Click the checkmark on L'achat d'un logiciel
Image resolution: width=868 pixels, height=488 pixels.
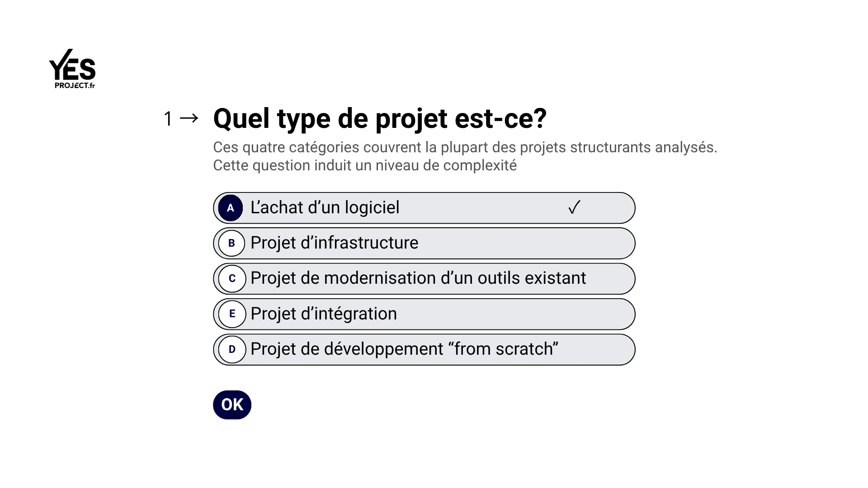(x=574, y=207)
